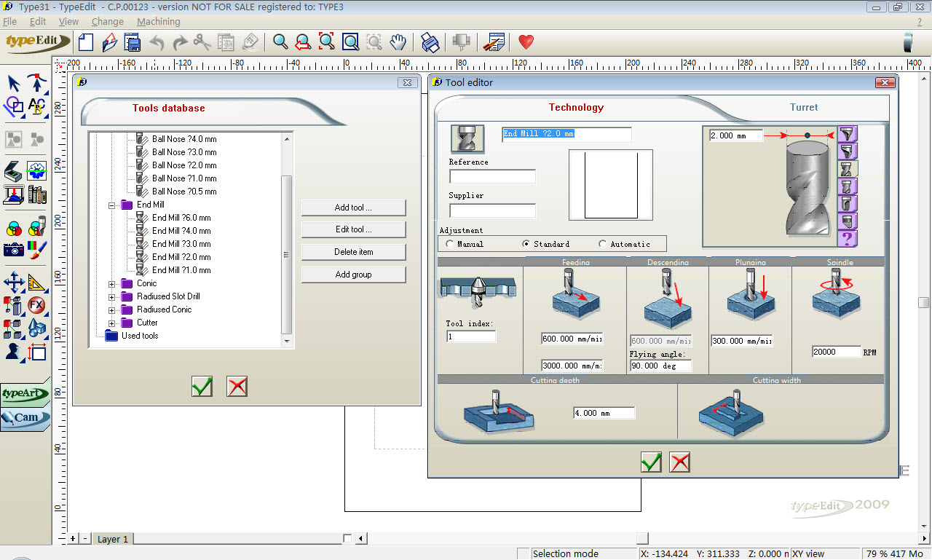Screen dimensions: 932x560
Task: Switch to the typeArt module
Action: tap(25, 394)
